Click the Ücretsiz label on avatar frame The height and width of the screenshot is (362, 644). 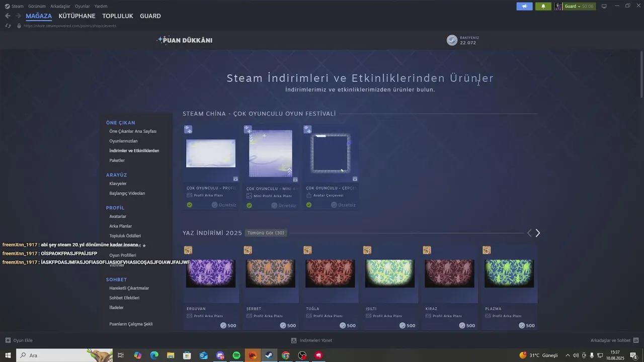344,205
